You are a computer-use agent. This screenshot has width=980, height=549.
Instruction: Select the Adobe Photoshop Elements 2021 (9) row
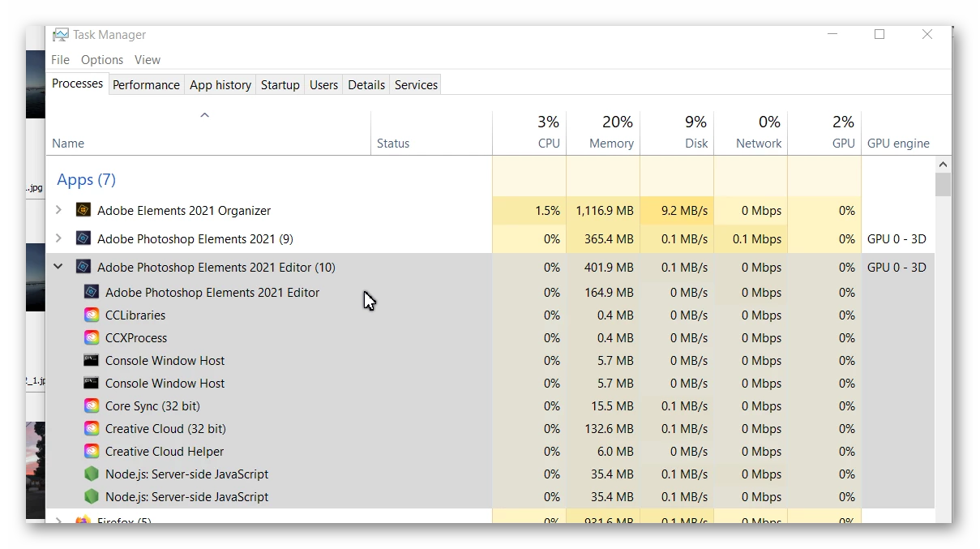click(x=490, y=238)
